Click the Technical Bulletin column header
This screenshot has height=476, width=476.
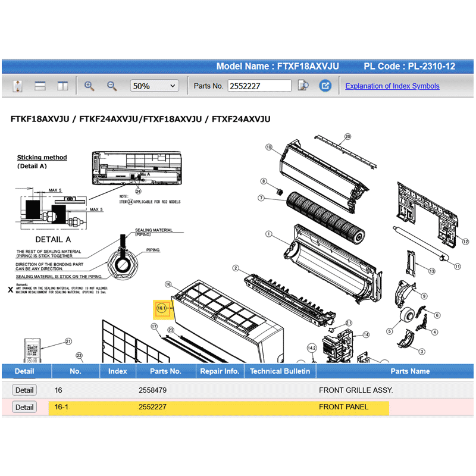click(280, 371)
